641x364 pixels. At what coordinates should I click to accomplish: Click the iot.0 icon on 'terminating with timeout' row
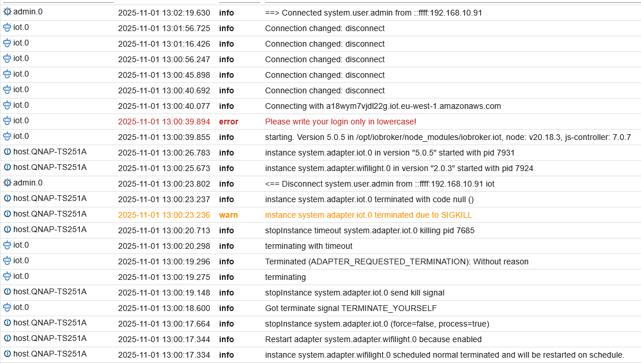7,245
